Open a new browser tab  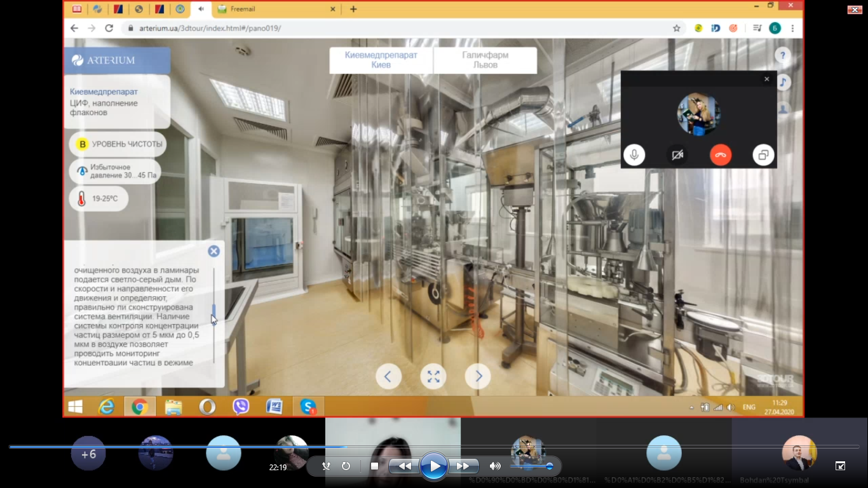click(353, 9)
